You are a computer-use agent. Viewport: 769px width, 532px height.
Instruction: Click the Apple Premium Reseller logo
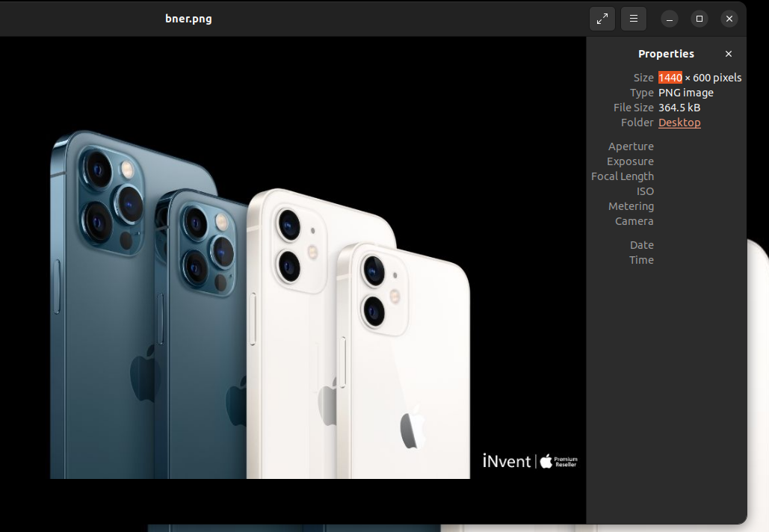559,461
